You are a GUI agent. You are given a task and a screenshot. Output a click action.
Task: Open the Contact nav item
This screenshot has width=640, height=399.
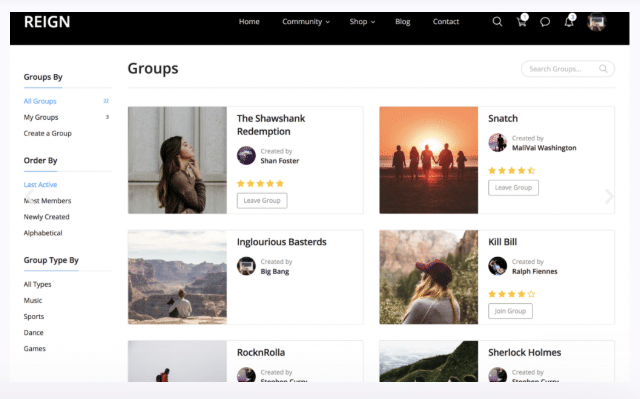click(x=446, y=22)
